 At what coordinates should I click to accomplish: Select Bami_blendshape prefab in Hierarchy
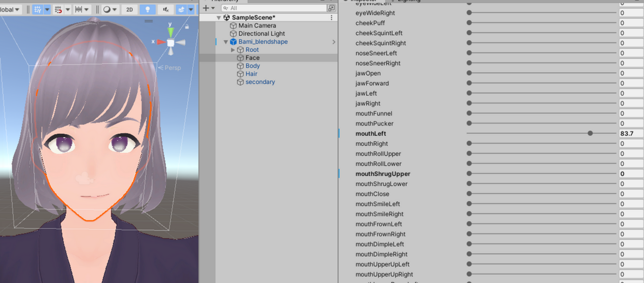(263, 42)
